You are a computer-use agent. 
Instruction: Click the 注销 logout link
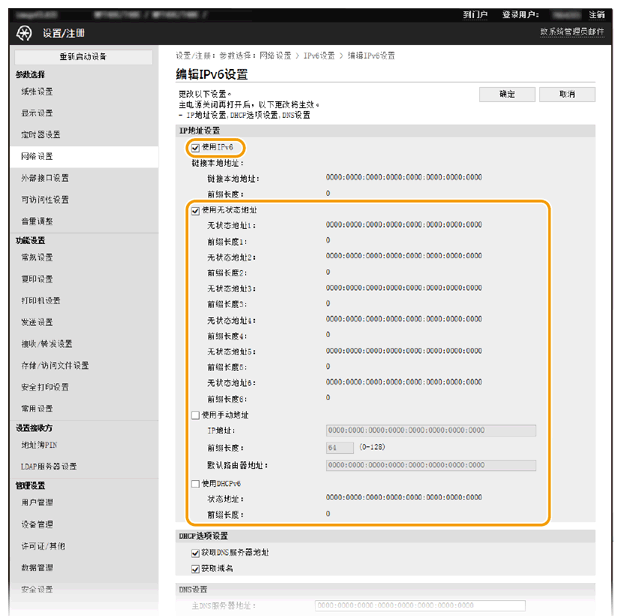pos(597,15)
